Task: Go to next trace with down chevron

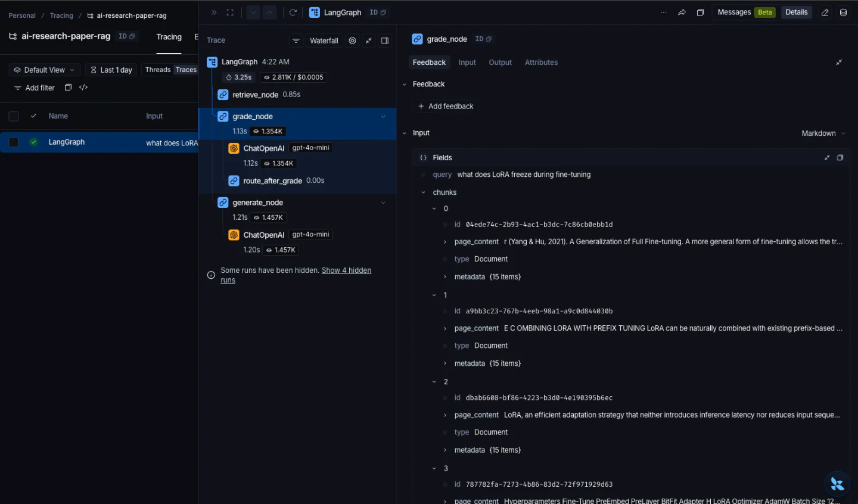Action: pos(253,13)
